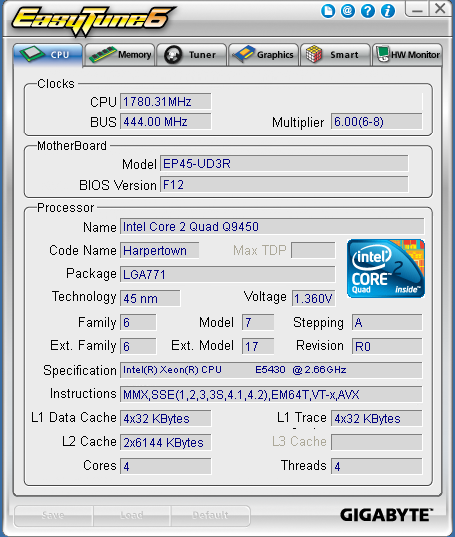This screenshot has height=537, width=455.
Task: Click the Specification Xeon E5430 field
Action: (x=271, y=370)
